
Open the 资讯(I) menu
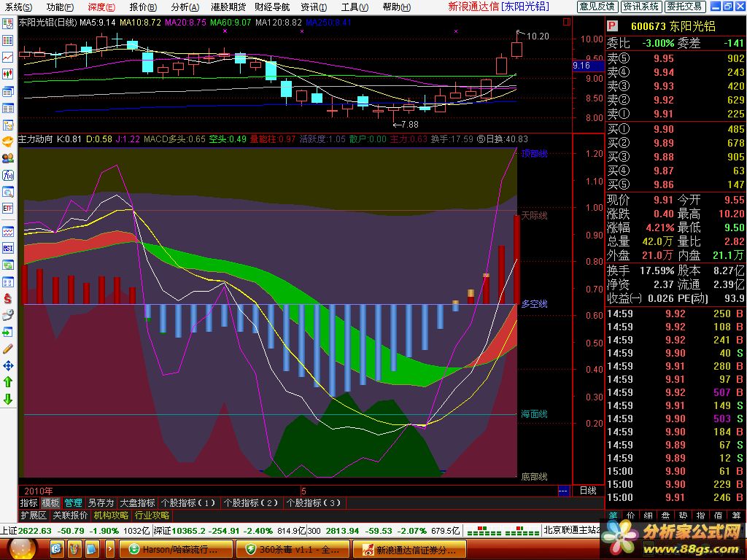pos(314,7)
